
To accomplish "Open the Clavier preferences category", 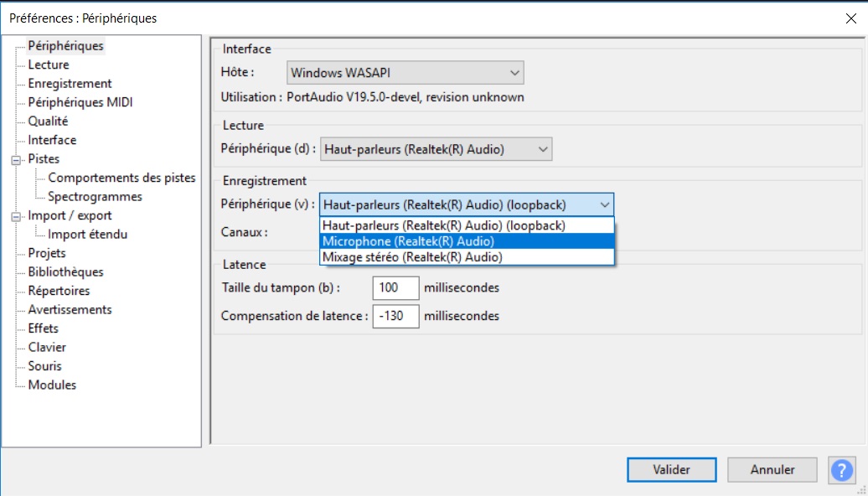I will click(47, 347).
